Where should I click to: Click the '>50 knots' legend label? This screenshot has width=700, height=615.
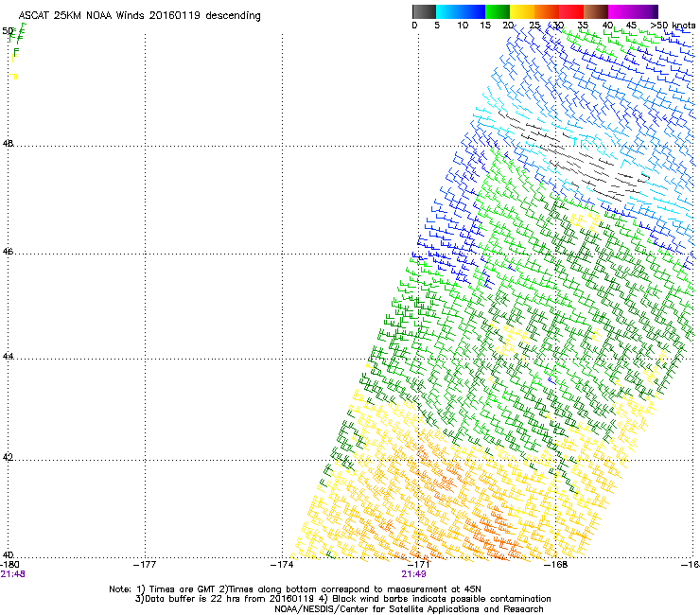[x=673, y=26]
